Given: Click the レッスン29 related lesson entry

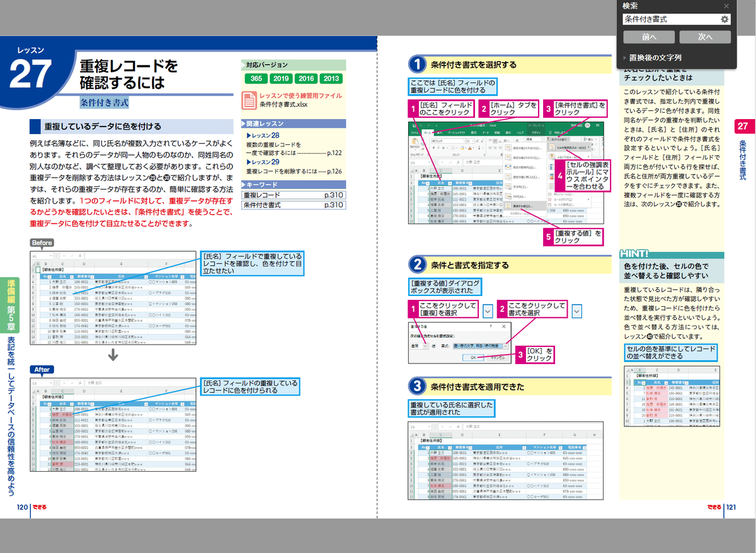Looking at the screenshot, I should pyautogui.click(x=263, y=162).
